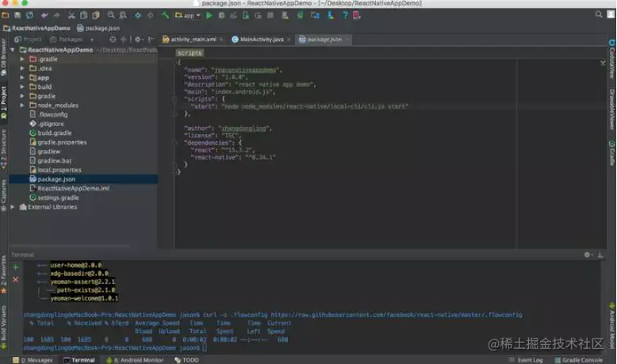Expand the .idea folder
Image resolution: width=617 pixels, height=364 pixels.
coord(22,68)
